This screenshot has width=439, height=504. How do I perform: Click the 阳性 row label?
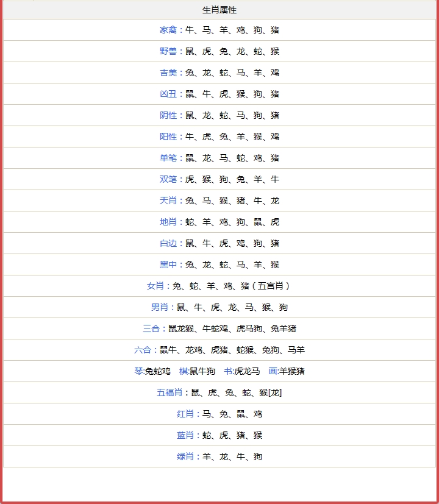168,137
